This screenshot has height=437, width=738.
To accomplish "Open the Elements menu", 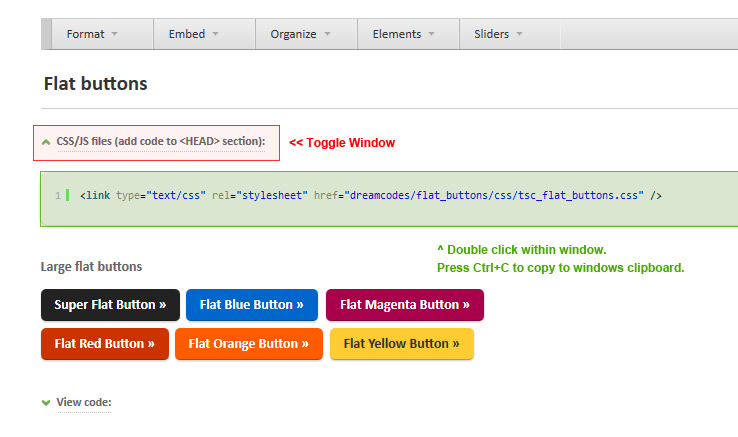I will (x=409, y=34).
